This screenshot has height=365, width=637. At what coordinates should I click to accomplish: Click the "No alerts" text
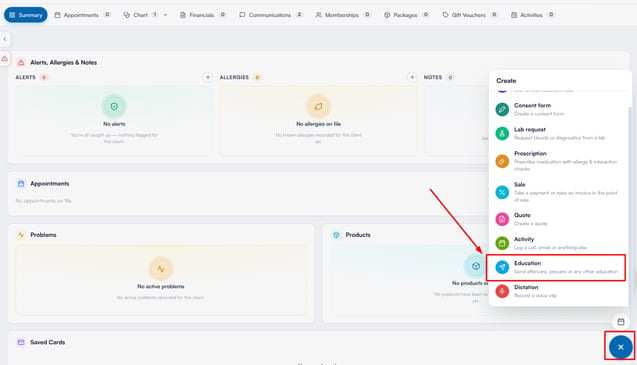tap(114, 124)
